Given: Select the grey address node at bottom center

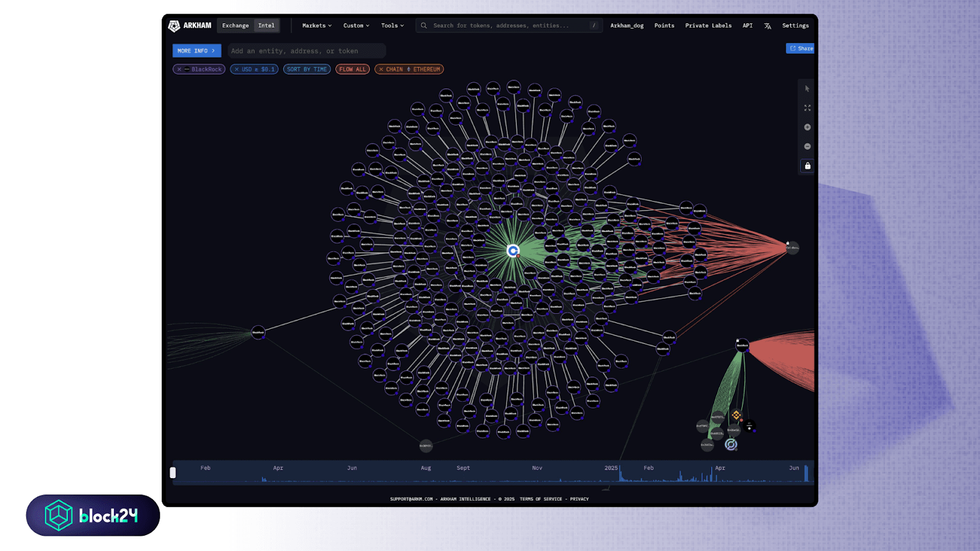Looking at the screenshot, I should pos(426,446).
